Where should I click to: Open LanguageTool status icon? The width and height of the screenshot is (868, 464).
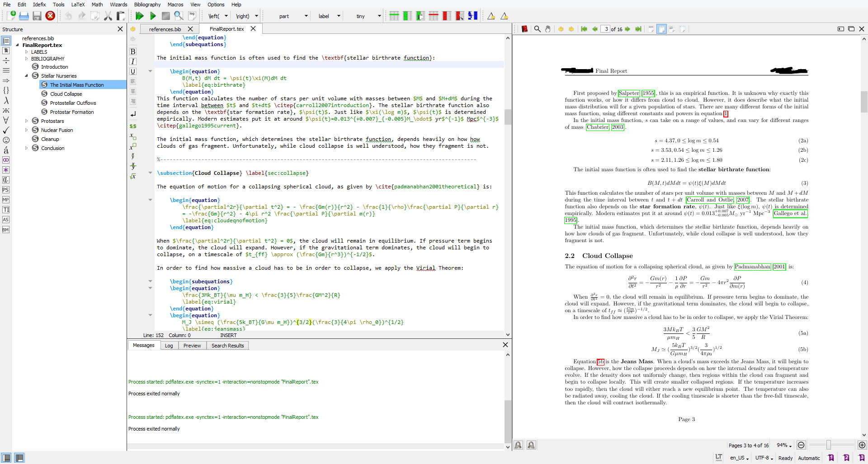coord(719,458)
